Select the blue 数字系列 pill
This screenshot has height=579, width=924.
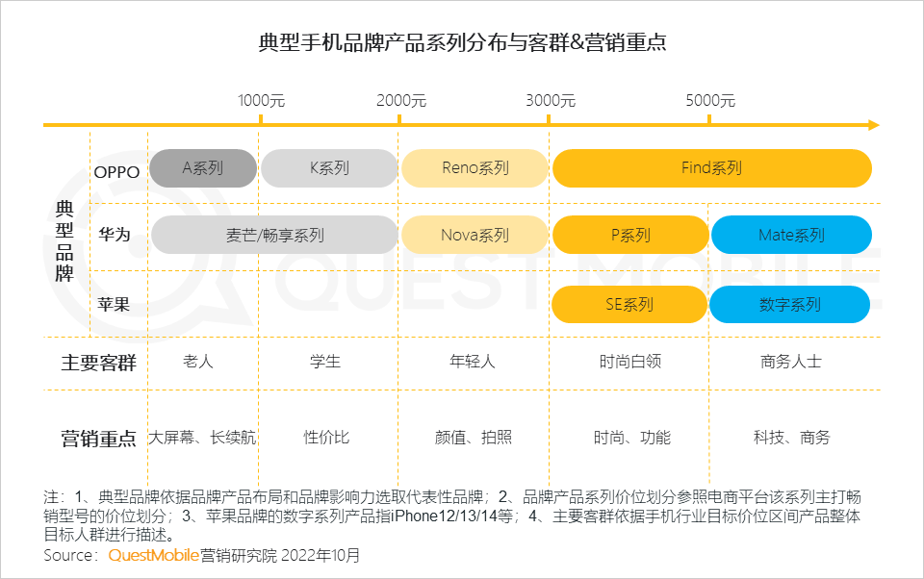coord(790,305)
